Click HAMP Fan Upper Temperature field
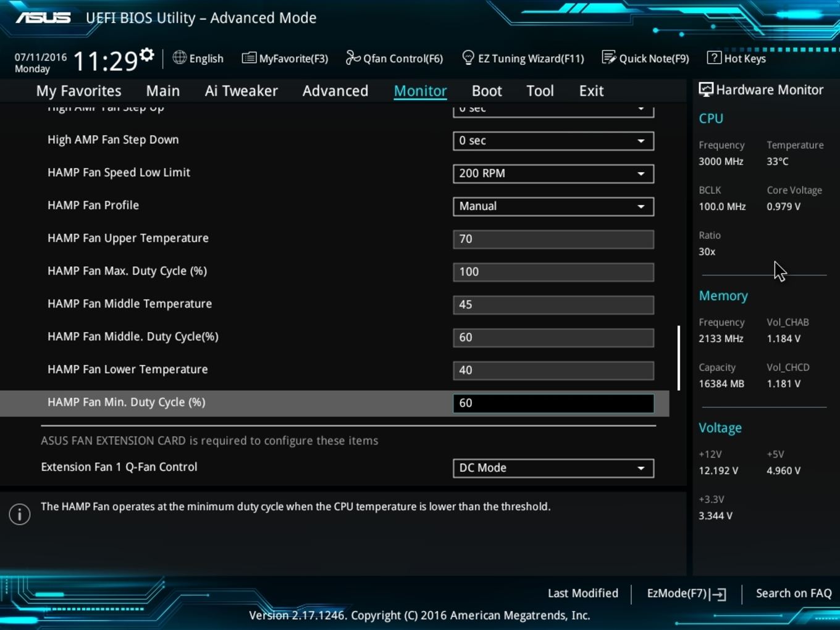 (x=553, y=239)
